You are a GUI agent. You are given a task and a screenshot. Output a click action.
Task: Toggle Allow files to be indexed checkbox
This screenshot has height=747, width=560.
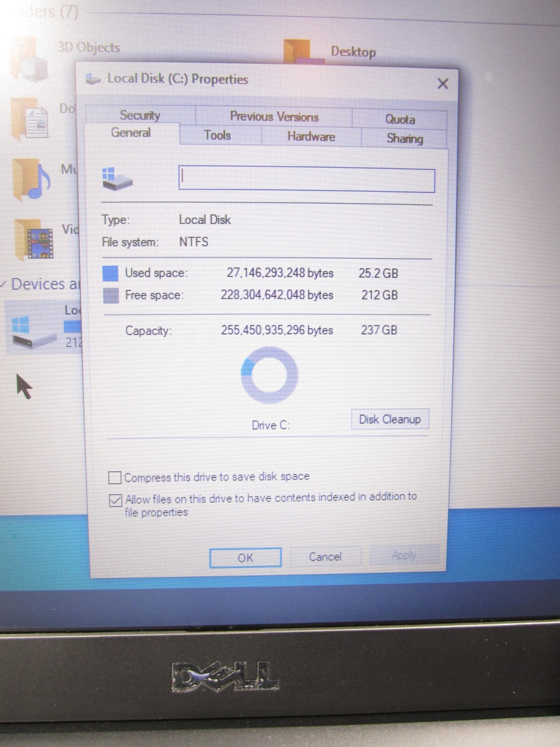click(115, 500)
